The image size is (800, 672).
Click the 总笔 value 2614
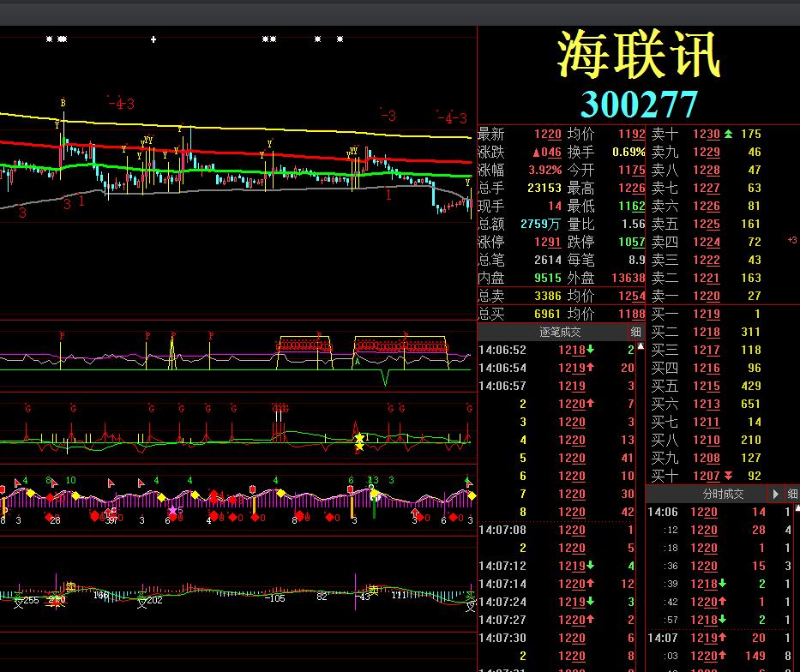point(547,260)
